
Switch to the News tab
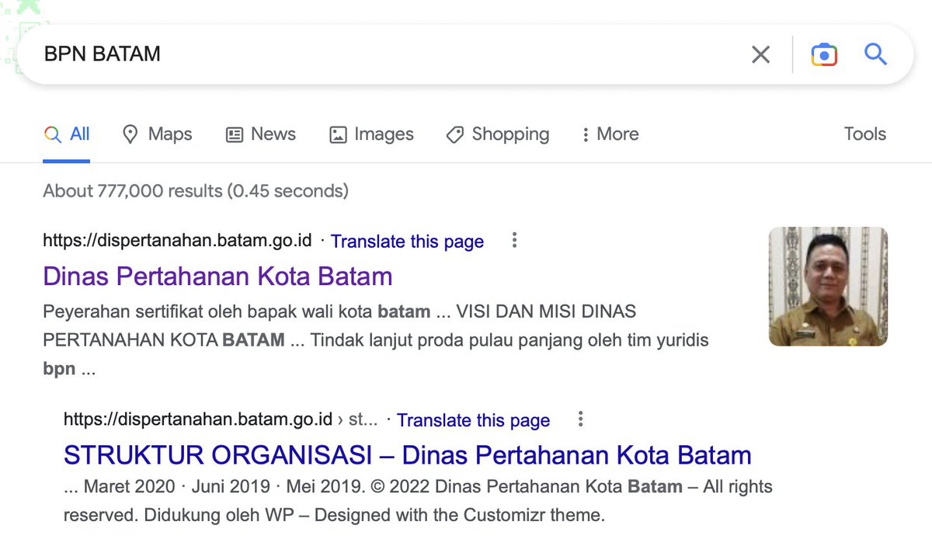[x=260, y=134]
